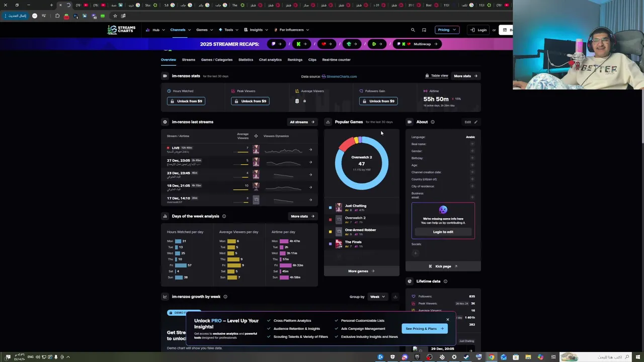The image size is (644, 362).
Task: Switch to the Clips tab
Action: [312, 60]
